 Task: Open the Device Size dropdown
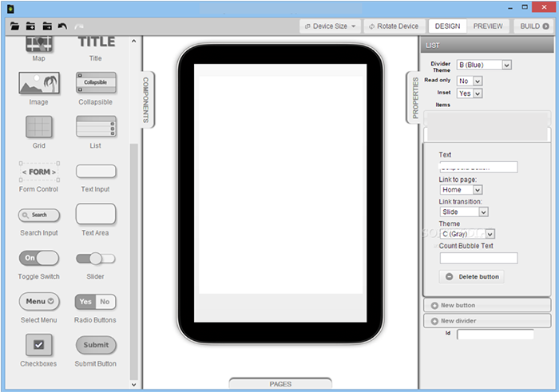tap(331, 26)
